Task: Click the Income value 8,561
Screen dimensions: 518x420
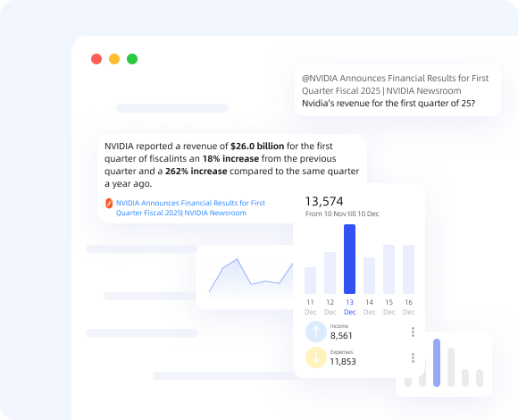Action: tap(341, 336)
